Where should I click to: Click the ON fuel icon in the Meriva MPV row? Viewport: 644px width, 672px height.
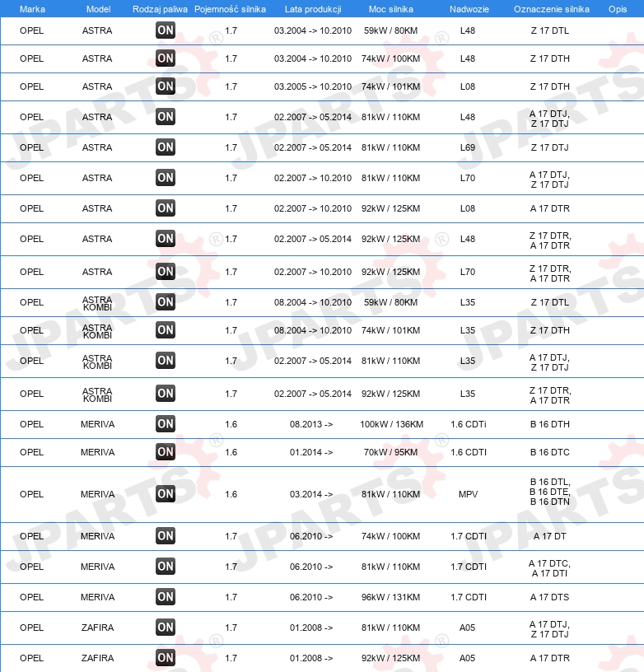[166, 494]
